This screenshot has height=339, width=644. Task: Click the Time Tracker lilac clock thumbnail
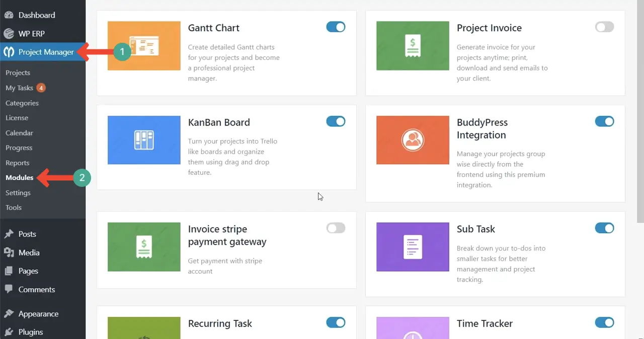pyautogui.click(x=413, y=328)
